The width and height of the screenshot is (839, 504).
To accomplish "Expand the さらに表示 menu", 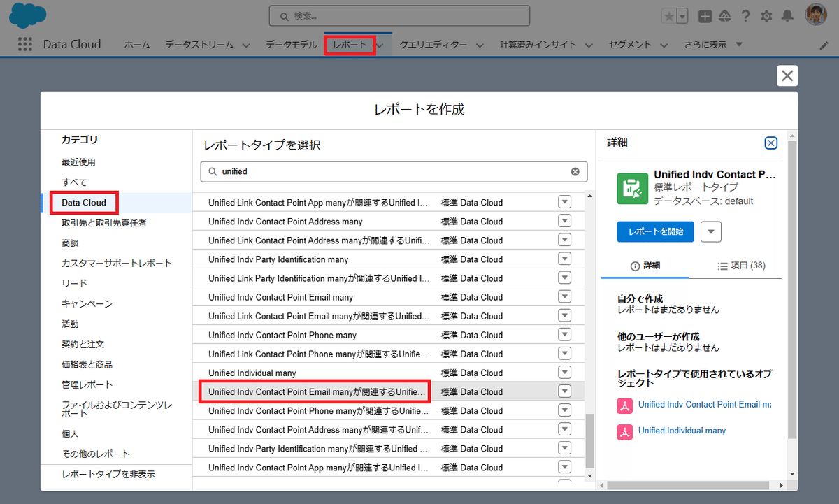I will 713,45.
